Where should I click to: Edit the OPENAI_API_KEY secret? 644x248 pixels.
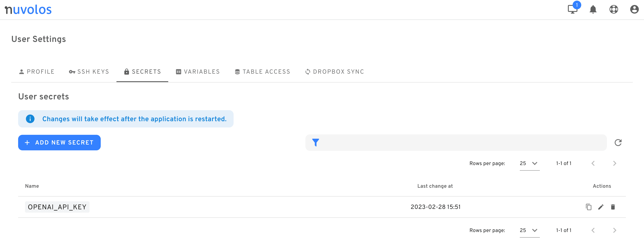tap(601, 207)
